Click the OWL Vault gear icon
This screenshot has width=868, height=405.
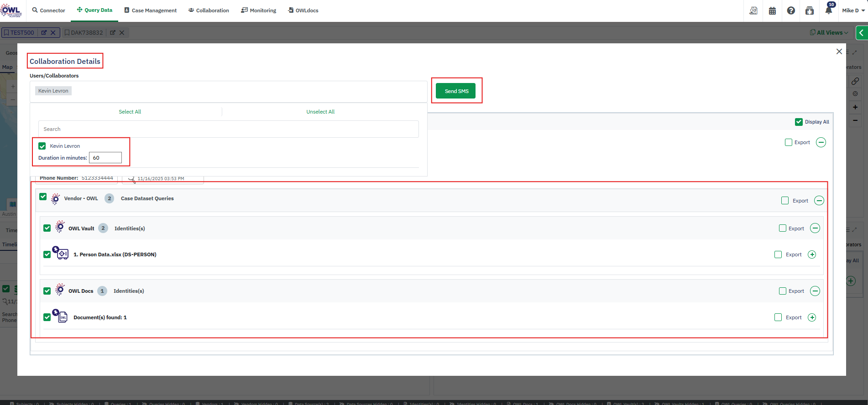[60, 227]
